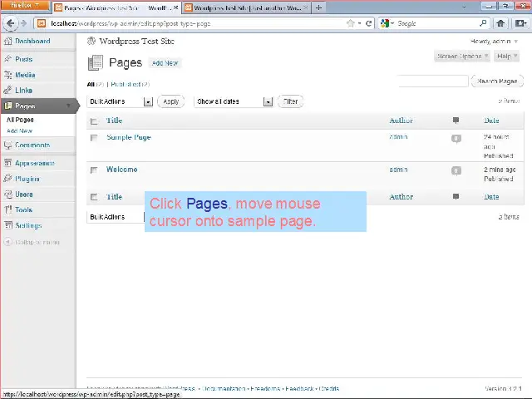Viewport: 532px width, 399px height.
Task: Click the Links chain icon
Action: (x=7, y=91)
